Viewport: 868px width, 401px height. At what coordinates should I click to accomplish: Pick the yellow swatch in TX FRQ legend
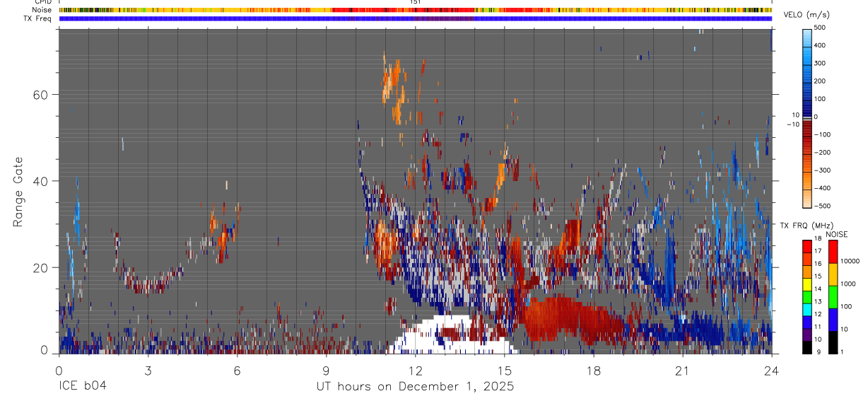pos(807,283)
